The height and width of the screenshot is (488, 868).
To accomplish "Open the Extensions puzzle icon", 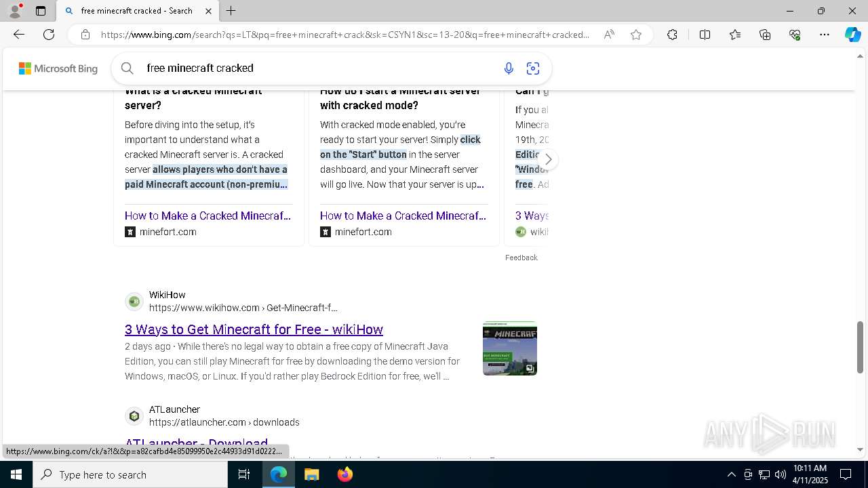I will point(672,35).
